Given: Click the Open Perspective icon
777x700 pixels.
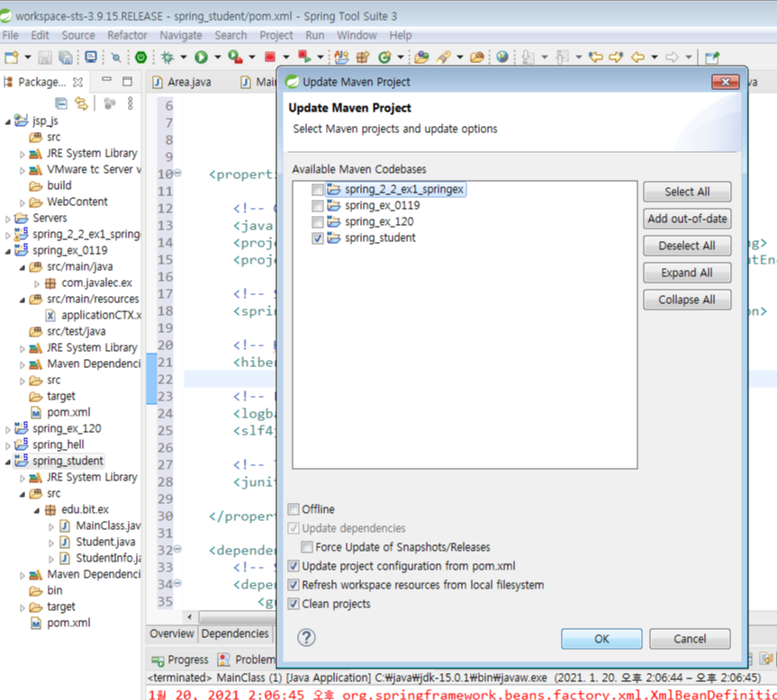Looking at the screenshot, I should click(x=711, y=58).
